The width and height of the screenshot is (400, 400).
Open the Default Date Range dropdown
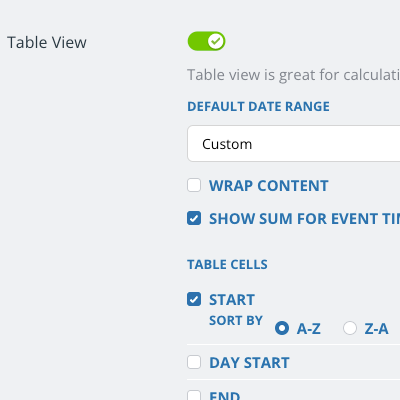[x=294, y=144]
